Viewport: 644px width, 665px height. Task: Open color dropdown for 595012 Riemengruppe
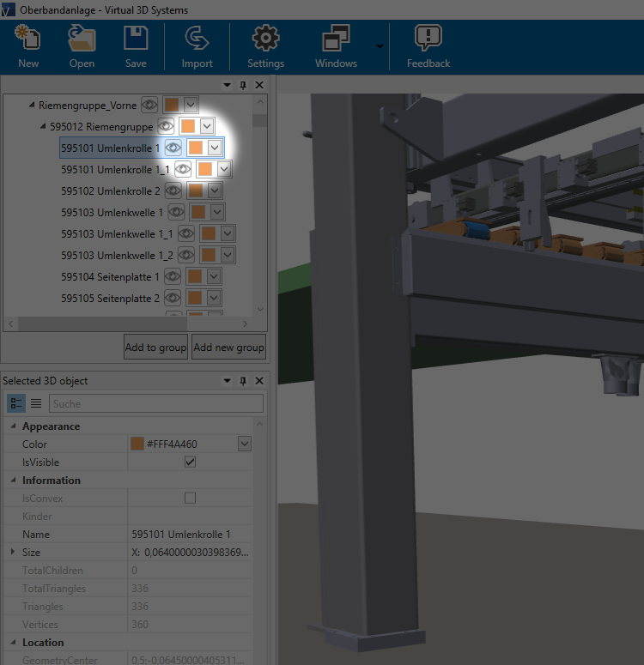point(207,126)
